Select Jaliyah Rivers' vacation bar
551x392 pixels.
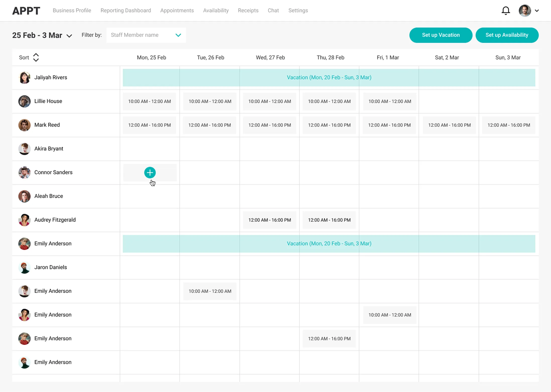(x=329, y=78)
